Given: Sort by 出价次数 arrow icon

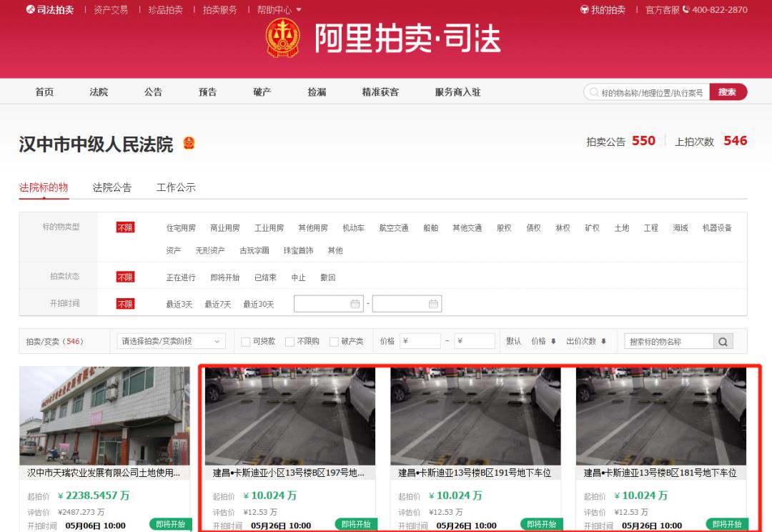Looking at the screenshot, I should [x=603, y=341].
